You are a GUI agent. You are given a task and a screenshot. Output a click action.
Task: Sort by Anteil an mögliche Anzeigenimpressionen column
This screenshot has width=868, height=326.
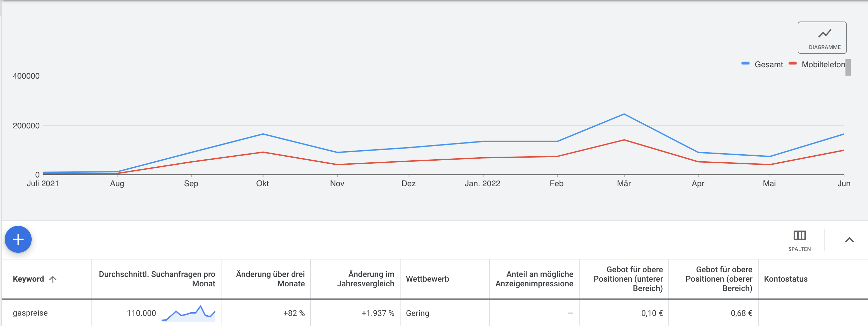(x=534, y=279)
